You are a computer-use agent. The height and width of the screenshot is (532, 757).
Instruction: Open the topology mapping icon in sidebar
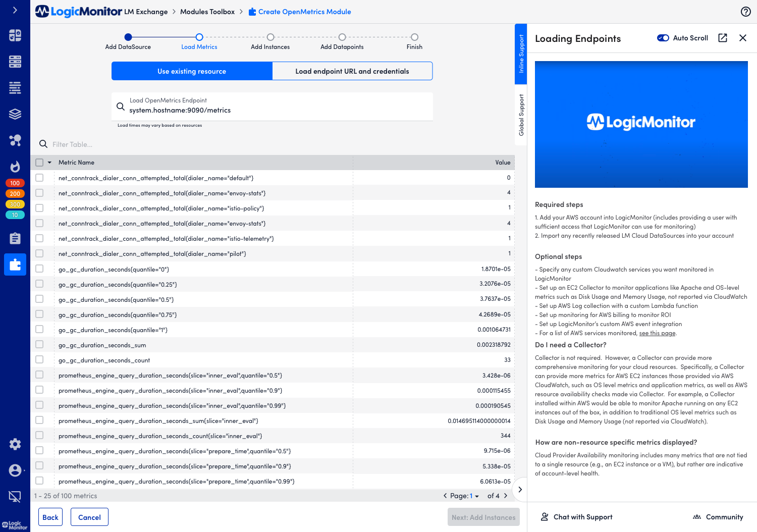[x=15, y=140]
